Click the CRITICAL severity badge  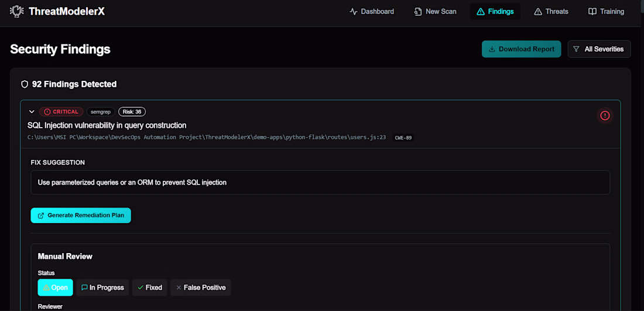[x=61, y=112]
